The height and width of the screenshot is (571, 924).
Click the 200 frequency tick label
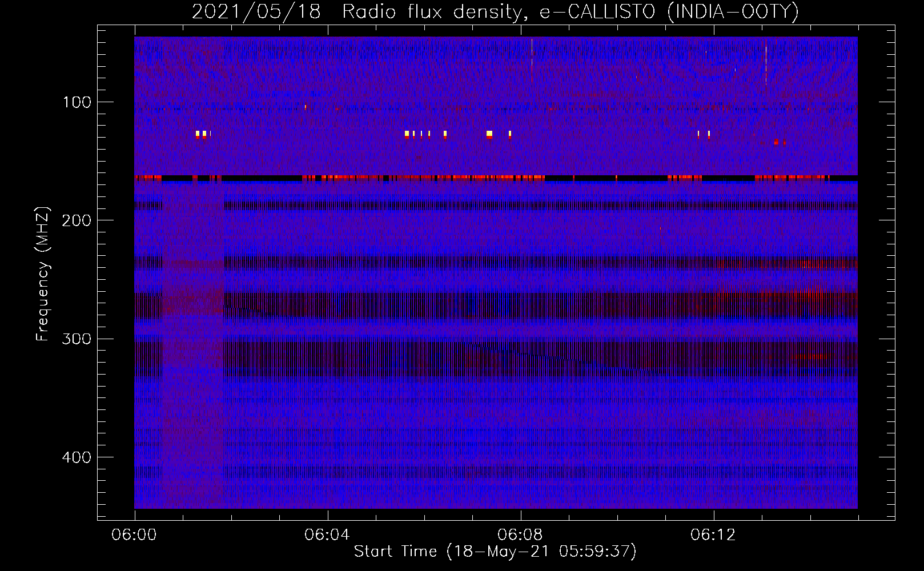[77, 220]
